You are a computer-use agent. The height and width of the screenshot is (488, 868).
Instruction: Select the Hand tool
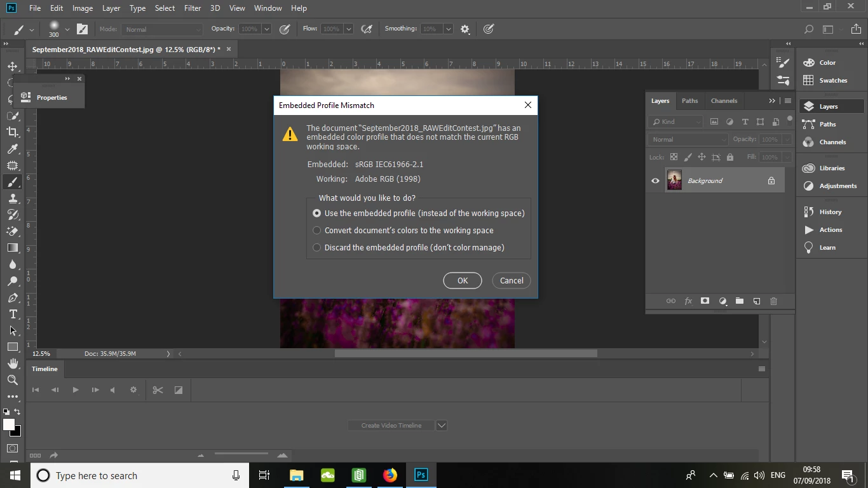tap(13, 363)
